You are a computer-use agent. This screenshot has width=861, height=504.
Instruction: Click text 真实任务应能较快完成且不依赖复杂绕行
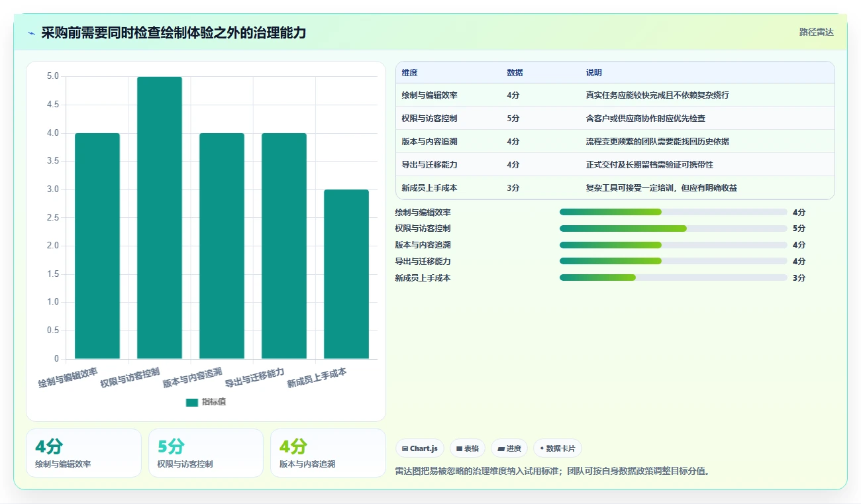click(658, 95)
